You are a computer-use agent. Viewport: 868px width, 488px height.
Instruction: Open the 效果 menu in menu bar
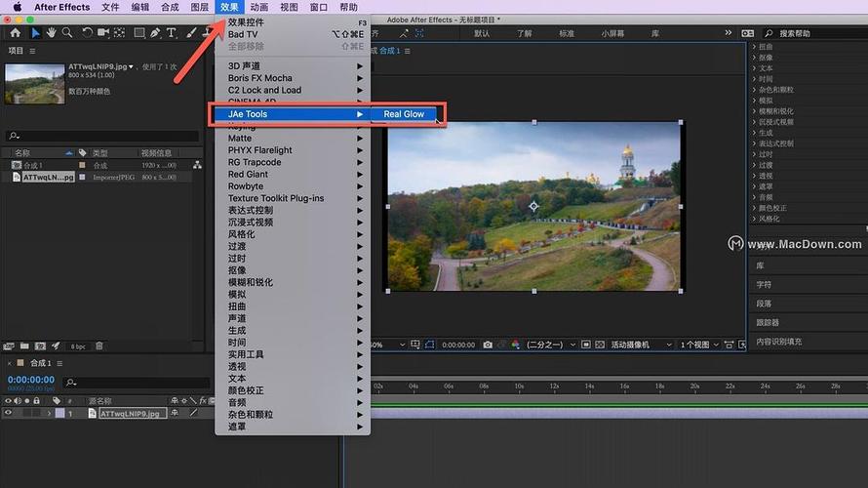[229, 7]
